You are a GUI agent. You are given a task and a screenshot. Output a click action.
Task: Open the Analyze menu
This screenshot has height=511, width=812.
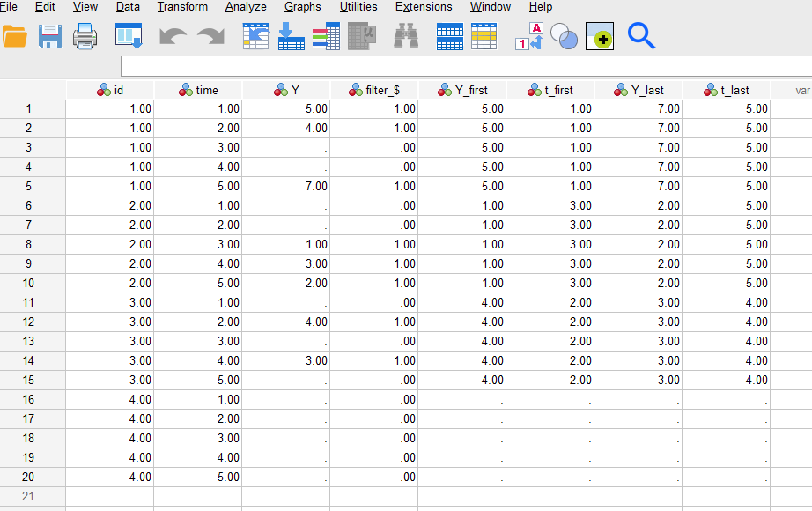point(246,7)
